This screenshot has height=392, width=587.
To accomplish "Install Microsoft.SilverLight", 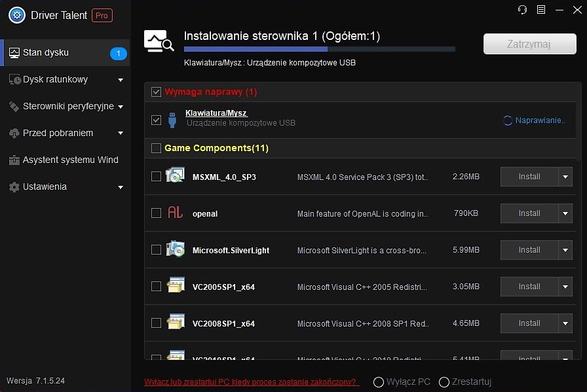I will point(529,250).
